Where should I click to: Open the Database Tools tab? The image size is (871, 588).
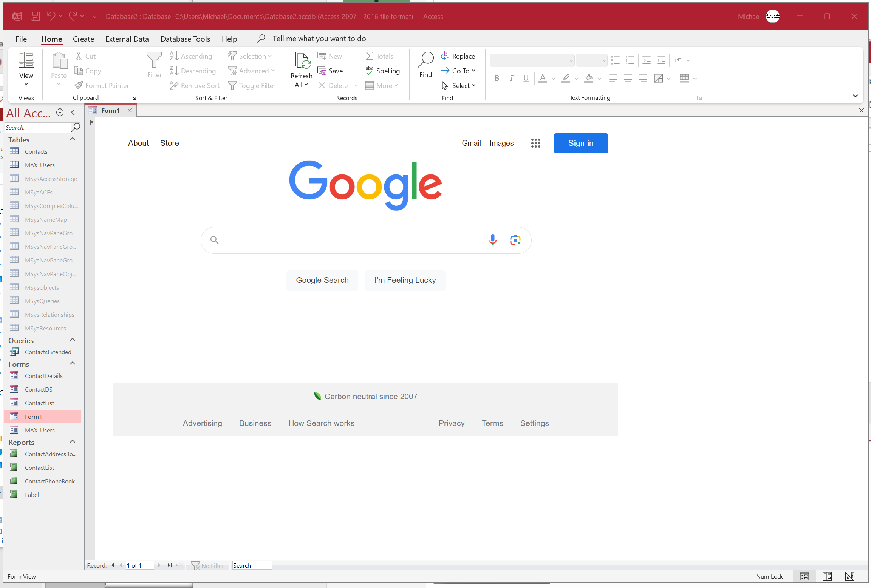click(x=185, y=39)
